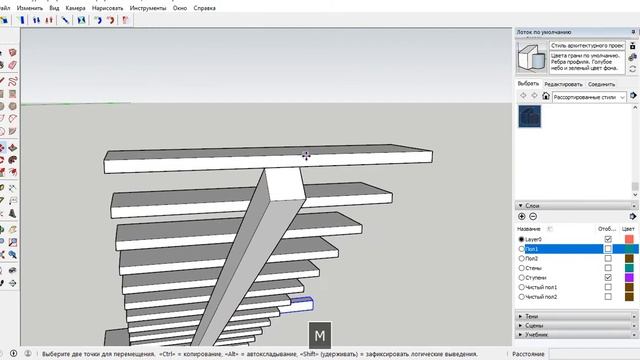Sort layers by Название column header
The width and height of the screenshot is (640, 360).
point(529,229)
